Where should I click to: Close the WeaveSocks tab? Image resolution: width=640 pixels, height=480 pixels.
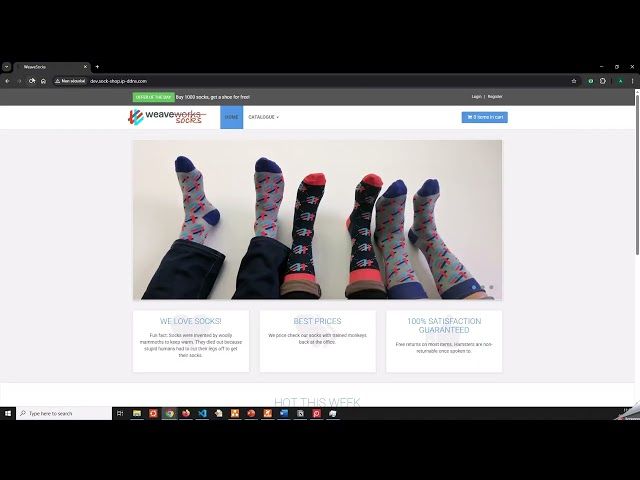(85, 67)
